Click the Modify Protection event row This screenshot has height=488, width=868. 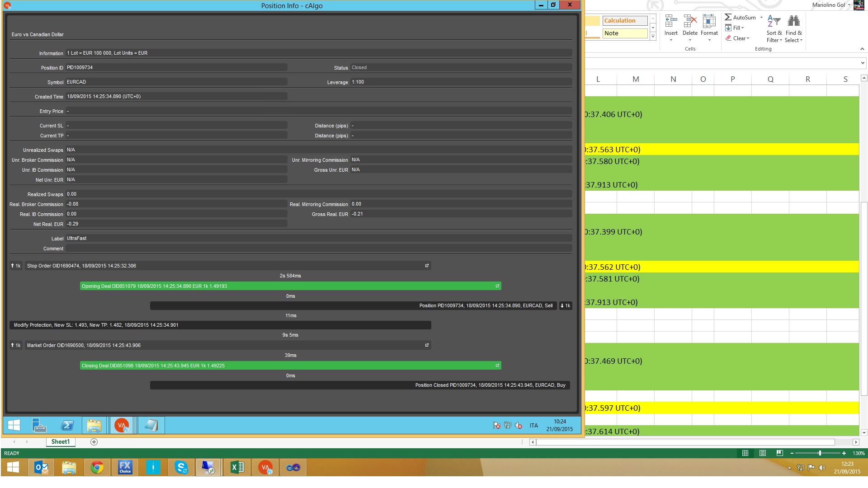[x=221, y=325]
